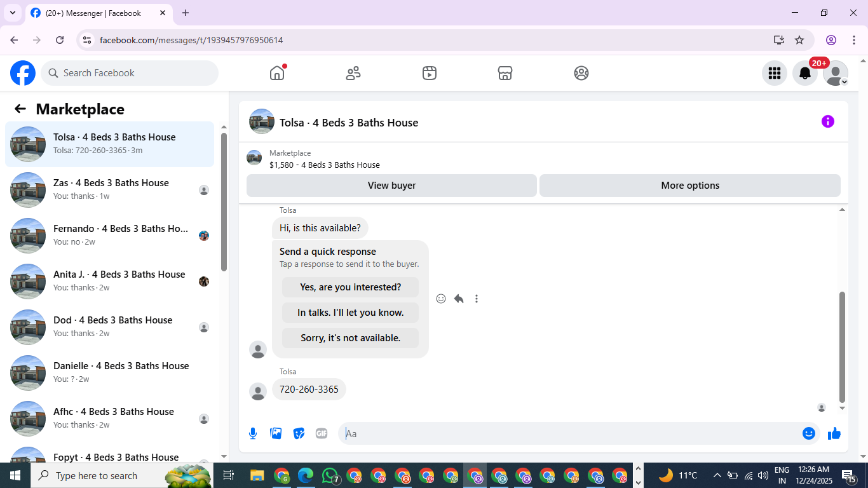Open a new browser tab
This screenshot has width=868, height=488.
pyautogui.click(x=186, y=13)
